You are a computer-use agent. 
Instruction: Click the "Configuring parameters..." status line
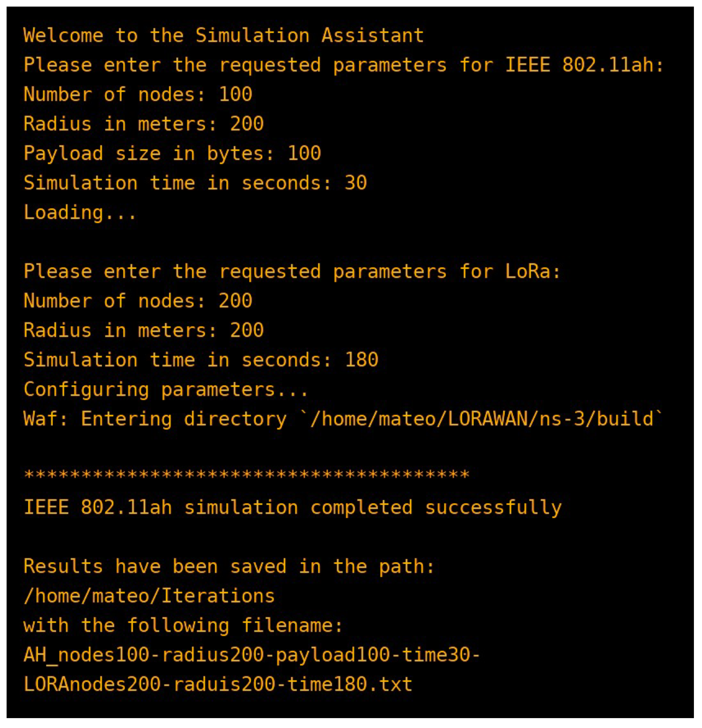tap(166, 390)
